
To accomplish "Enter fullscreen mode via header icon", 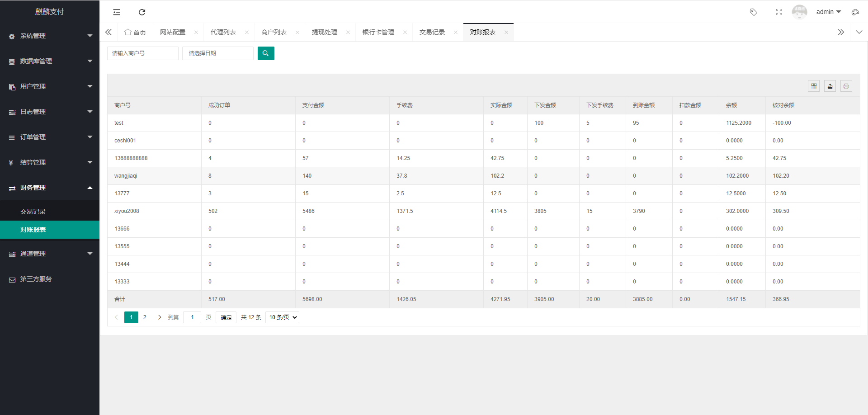I will [778, 12].
